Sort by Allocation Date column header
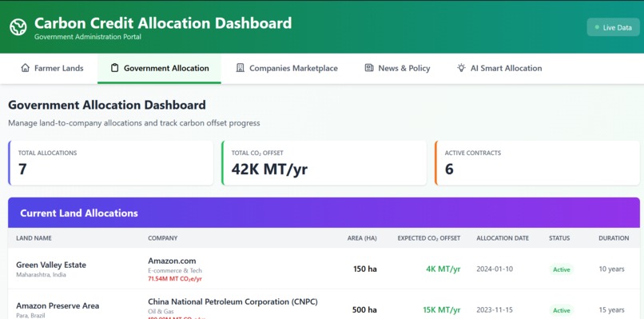Viewport: 644px width, 319px height. tap(503, 238)
